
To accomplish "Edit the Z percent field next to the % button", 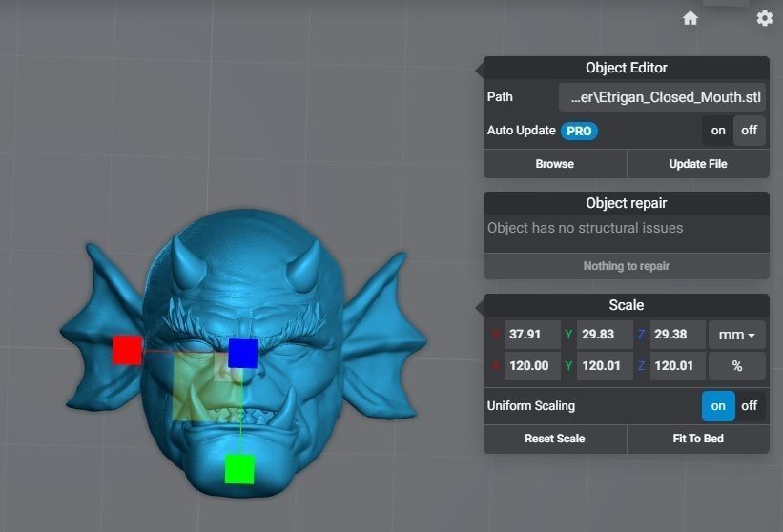I will point(678,366).
